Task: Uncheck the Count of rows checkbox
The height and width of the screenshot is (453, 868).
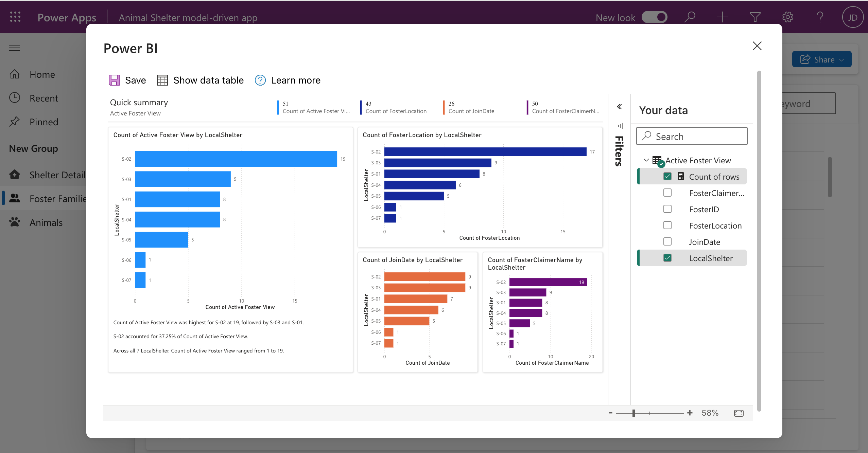Action: pyautogui.click(x=667, y=176)
